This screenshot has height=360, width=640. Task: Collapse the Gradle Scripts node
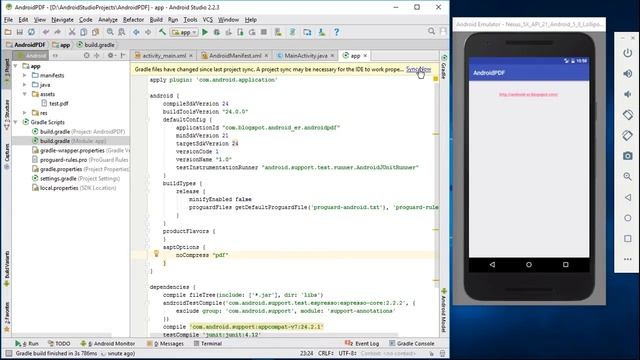tap(16, 122)
